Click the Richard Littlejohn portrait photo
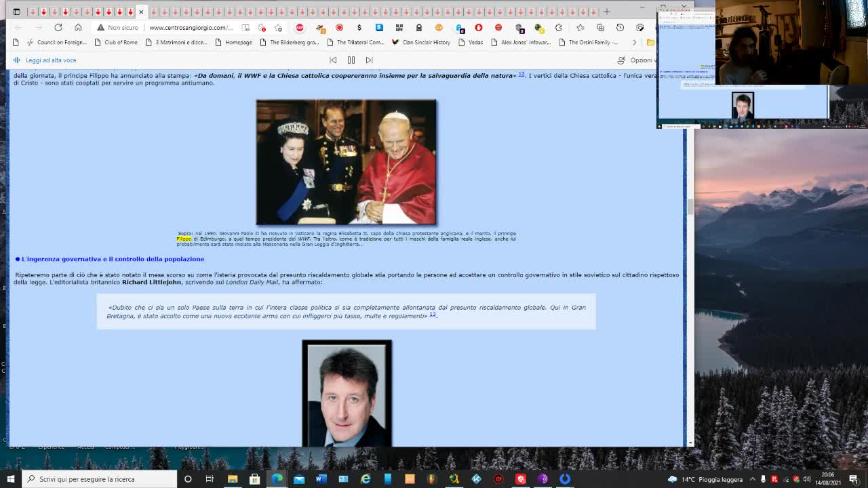 tap(347, 394)
